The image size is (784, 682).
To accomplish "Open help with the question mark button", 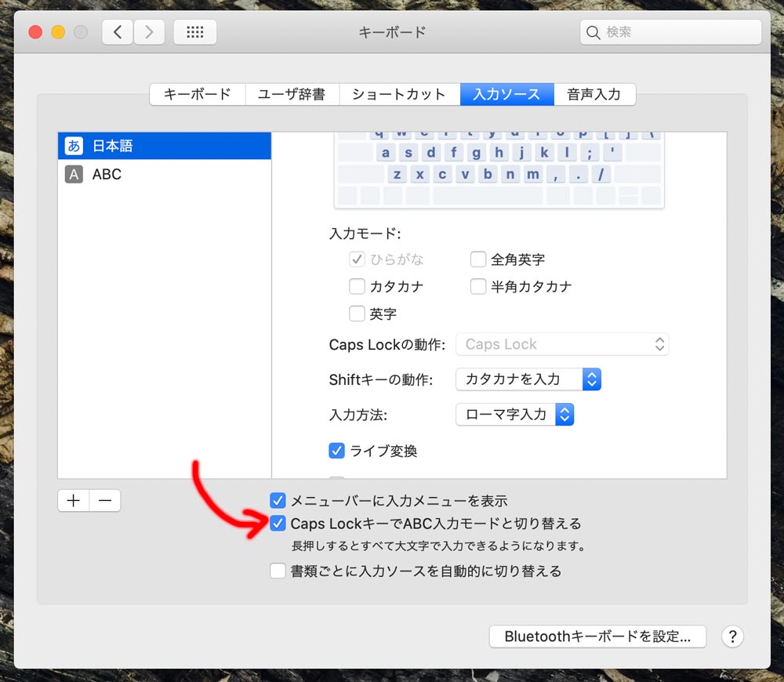I will click(x=732, y=637).
